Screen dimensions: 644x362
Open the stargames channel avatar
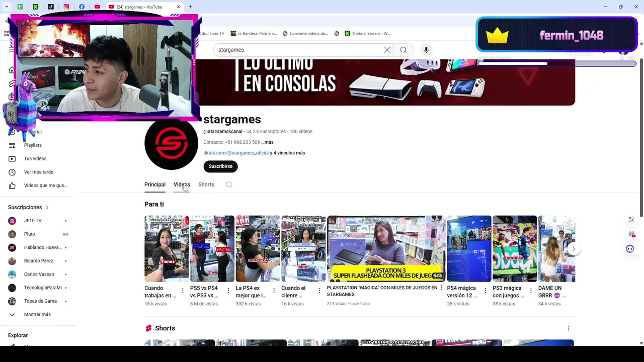tap(171, 143)
